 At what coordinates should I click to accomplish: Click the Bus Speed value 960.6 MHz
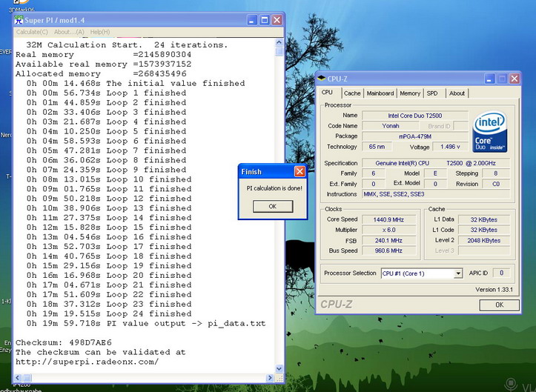(388, 250)
